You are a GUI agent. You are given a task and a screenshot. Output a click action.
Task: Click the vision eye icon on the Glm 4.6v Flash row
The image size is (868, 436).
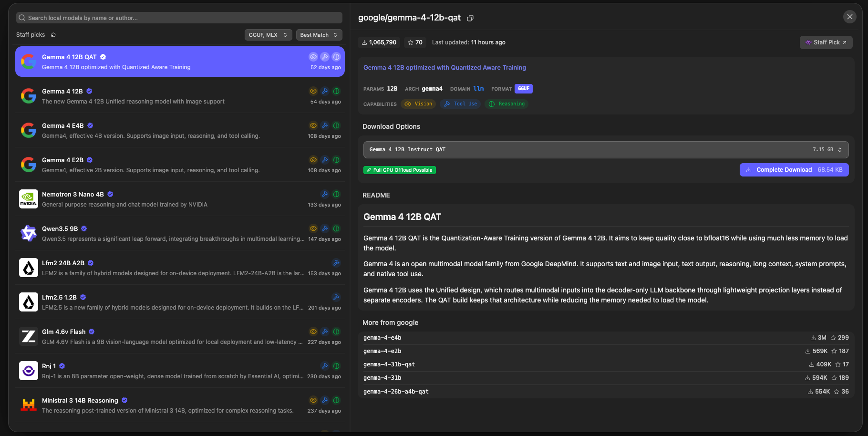313,332
